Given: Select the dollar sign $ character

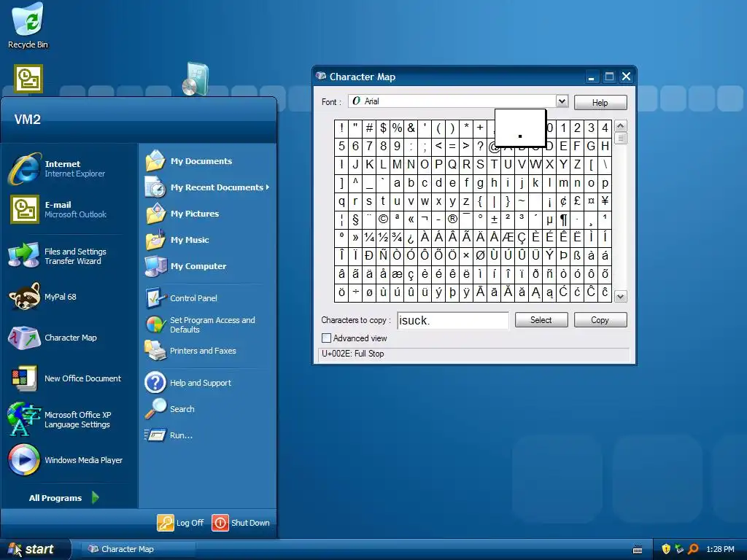Looking at the screenshot, I should point(383,128).
